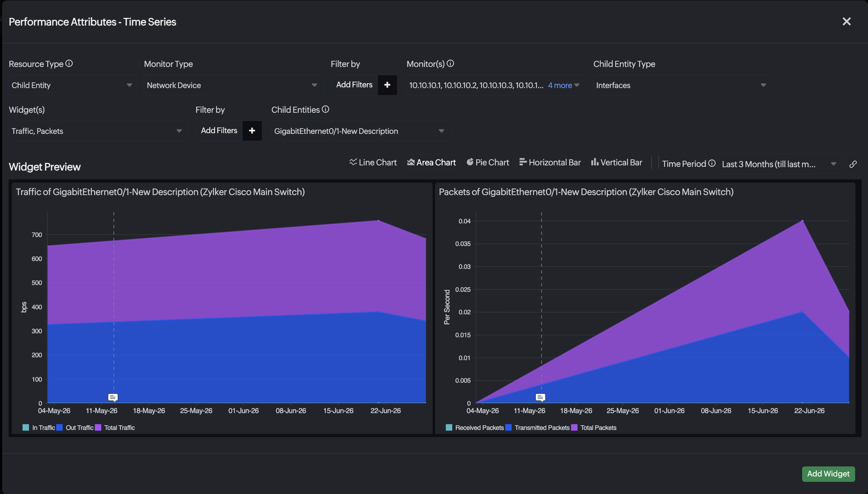This screenshot has height=494, width=868.
Task: Toggle In Traffic legend series
Action: [39, 427]
